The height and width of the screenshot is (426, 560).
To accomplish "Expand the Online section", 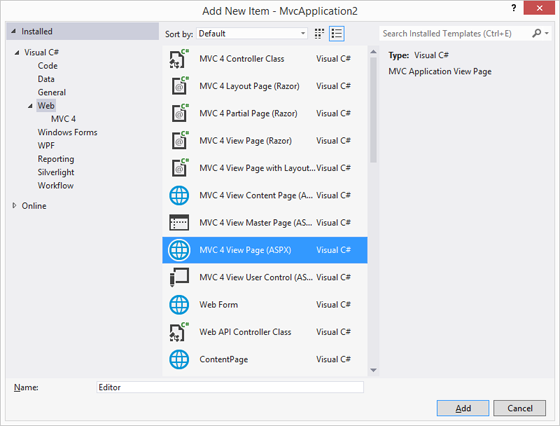I will coord(14,205).
